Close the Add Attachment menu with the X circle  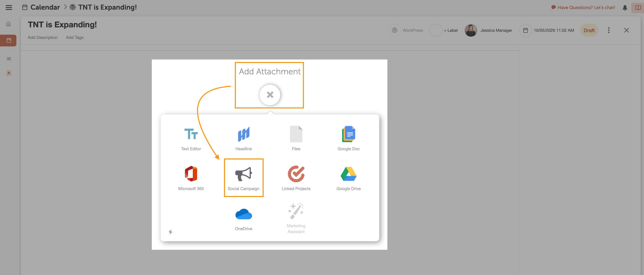[270, 95]
